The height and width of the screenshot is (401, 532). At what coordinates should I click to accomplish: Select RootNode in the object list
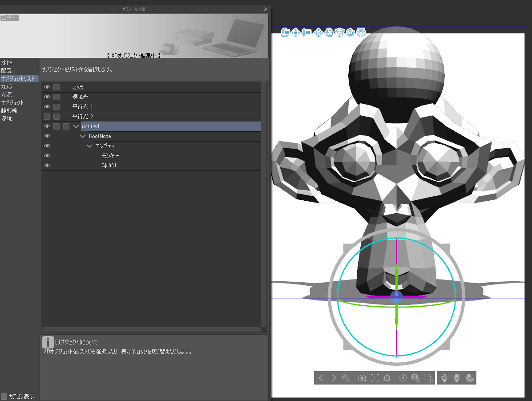100,136
